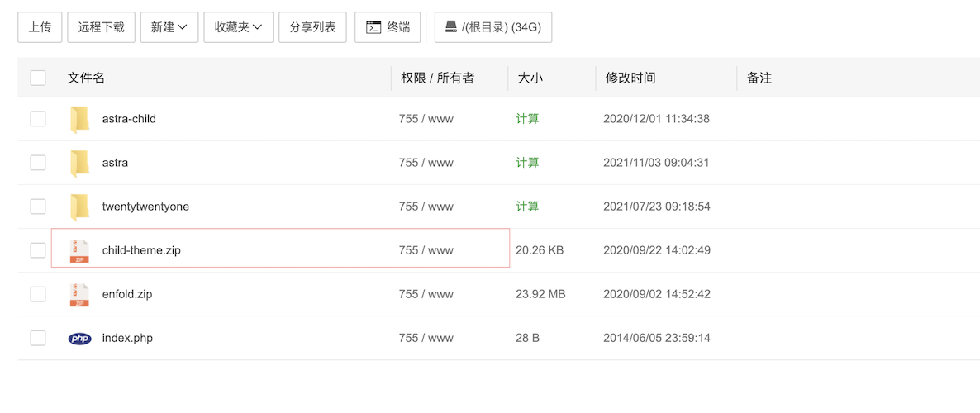
Task: Sort by the 修改时间 column header
Action: click(x=630, y=78)
